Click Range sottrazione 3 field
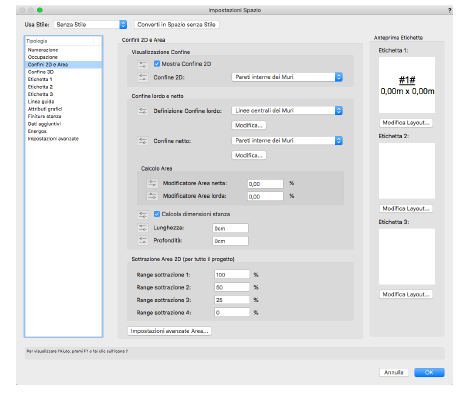468x398 pixels. pyautogui.click(x=232, y=300)
